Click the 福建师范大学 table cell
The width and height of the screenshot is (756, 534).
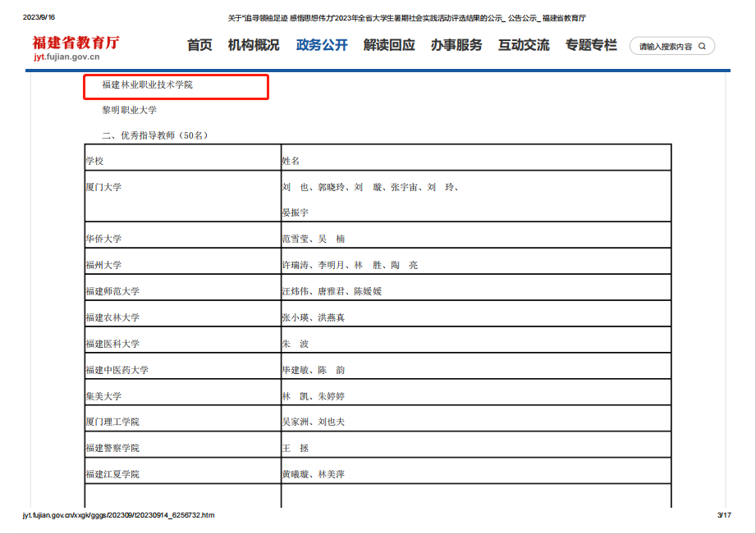183,287
